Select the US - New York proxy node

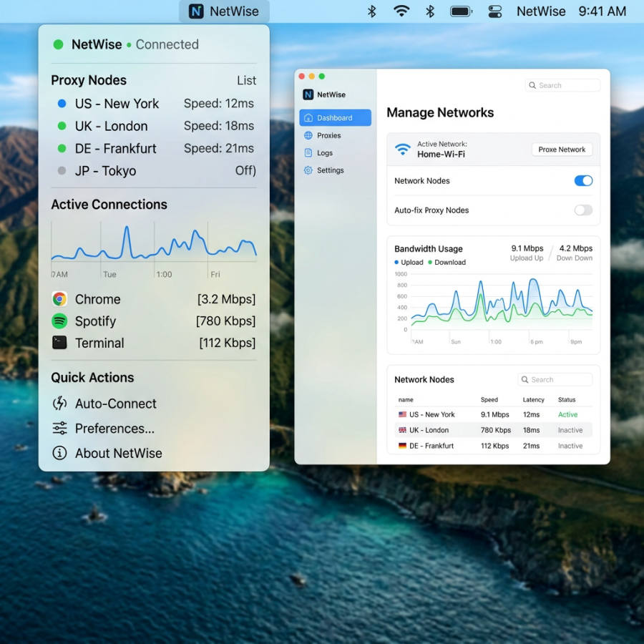154,104
